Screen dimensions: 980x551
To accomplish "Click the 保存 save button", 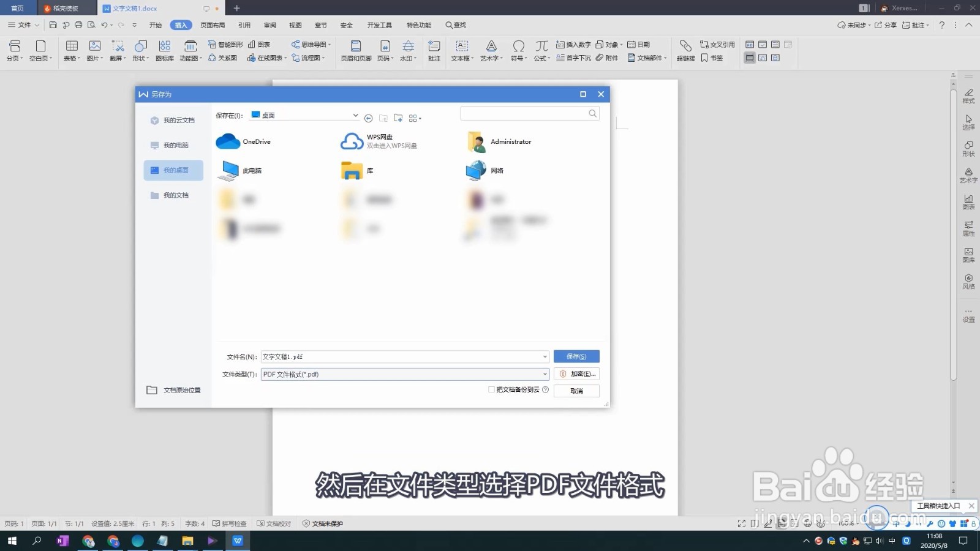I will (x=576, y=356).
